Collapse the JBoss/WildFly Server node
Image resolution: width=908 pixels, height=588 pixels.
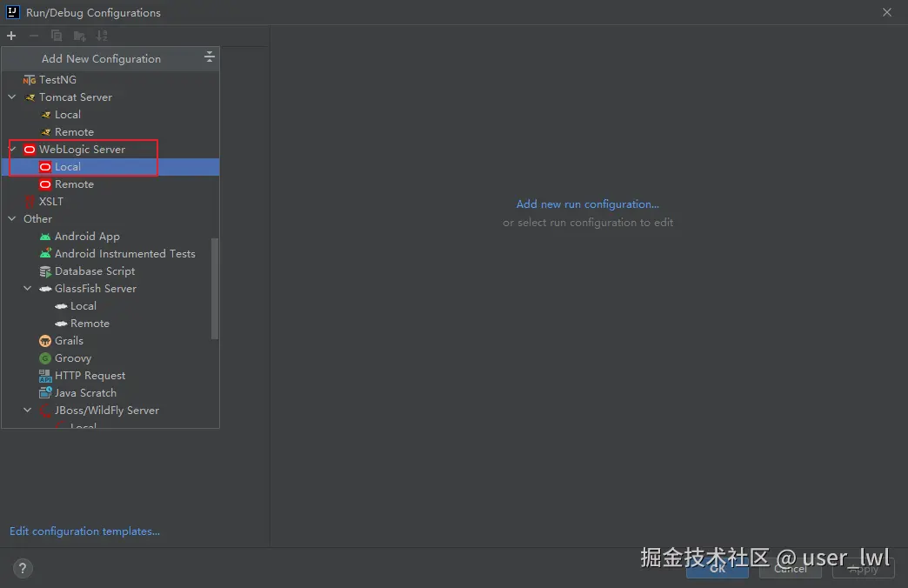click(28, 411)
